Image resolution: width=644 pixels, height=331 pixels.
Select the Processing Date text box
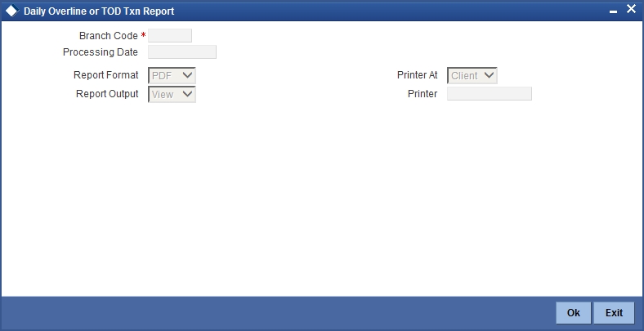pyautogui.click(x=182, y=52)
